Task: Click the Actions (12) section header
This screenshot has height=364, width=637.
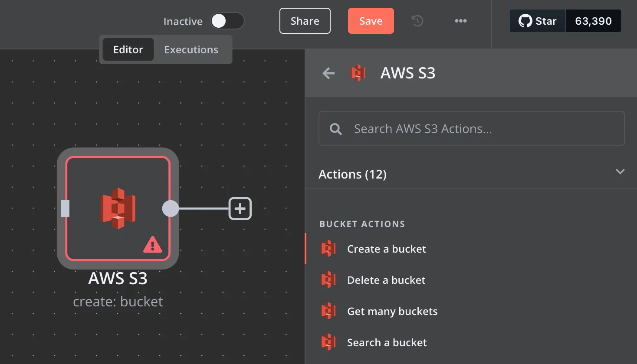Action: click(352, 174)
